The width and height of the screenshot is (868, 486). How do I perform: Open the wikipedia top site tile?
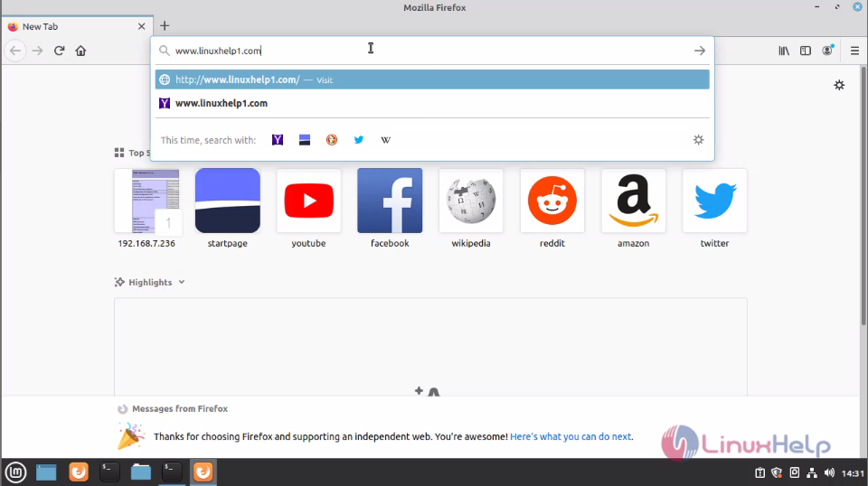471,209
